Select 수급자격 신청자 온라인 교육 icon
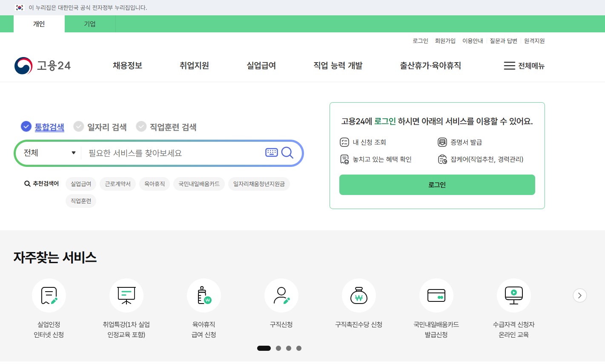 click(x=513, y=295)
